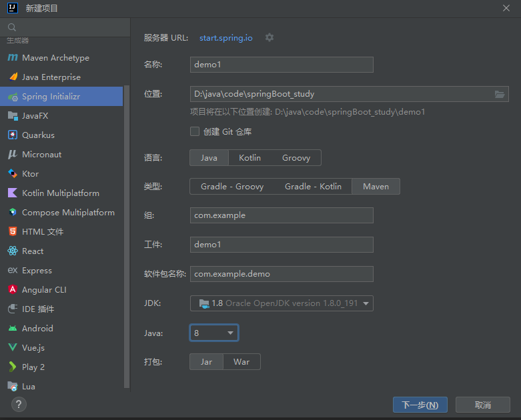
Task: Switch language to Kotlin
Action: (x=249, y=158)
